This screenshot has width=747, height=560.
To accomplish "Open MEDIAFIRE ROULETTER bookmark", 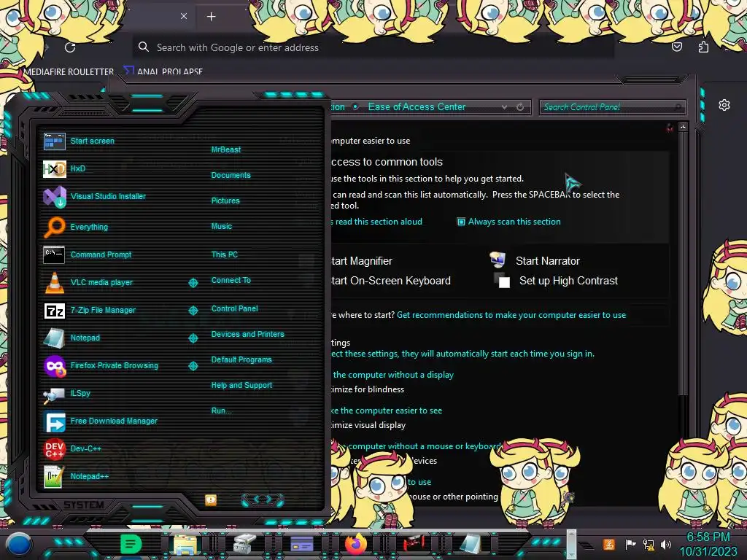I will [69, 71].
